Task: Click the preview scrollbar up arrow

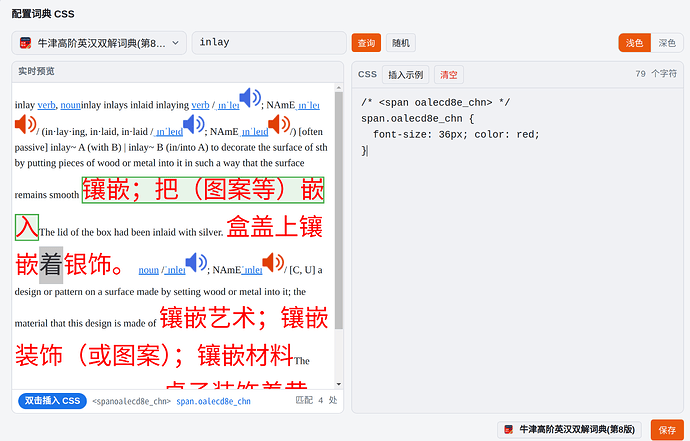Action: click(x=338, y=88)
